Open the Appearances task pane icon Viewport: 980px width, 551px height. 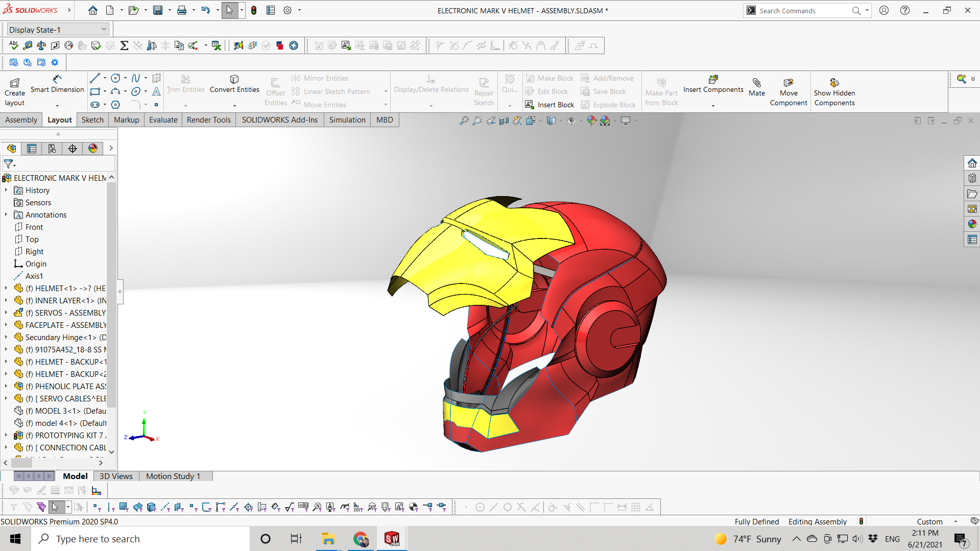(972, 224)
